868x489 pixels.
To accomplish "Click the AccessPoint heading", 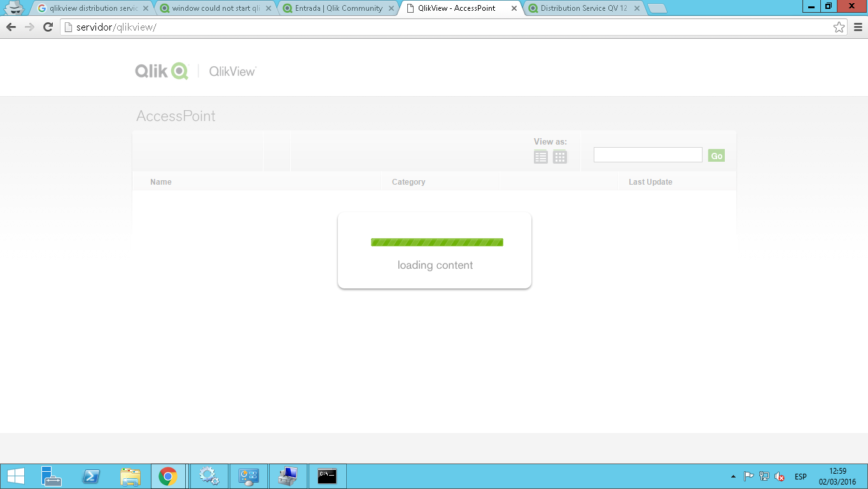I will click(176, 116).
